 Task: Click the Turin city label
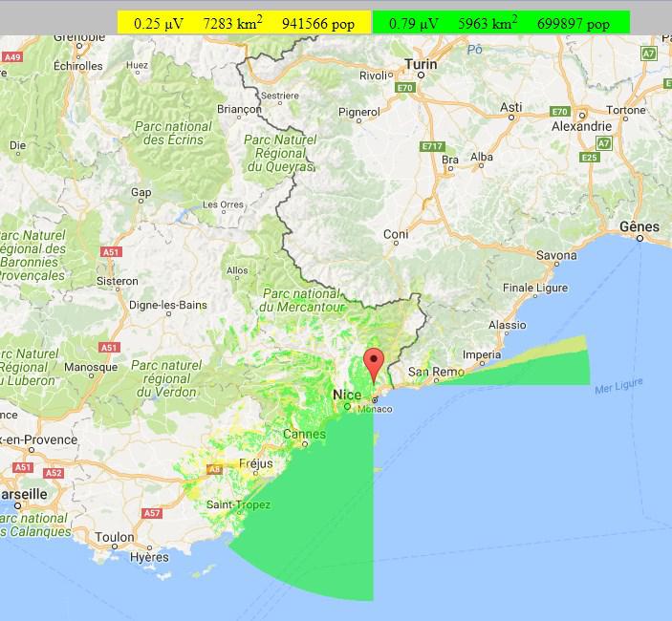tap(421, 65)
